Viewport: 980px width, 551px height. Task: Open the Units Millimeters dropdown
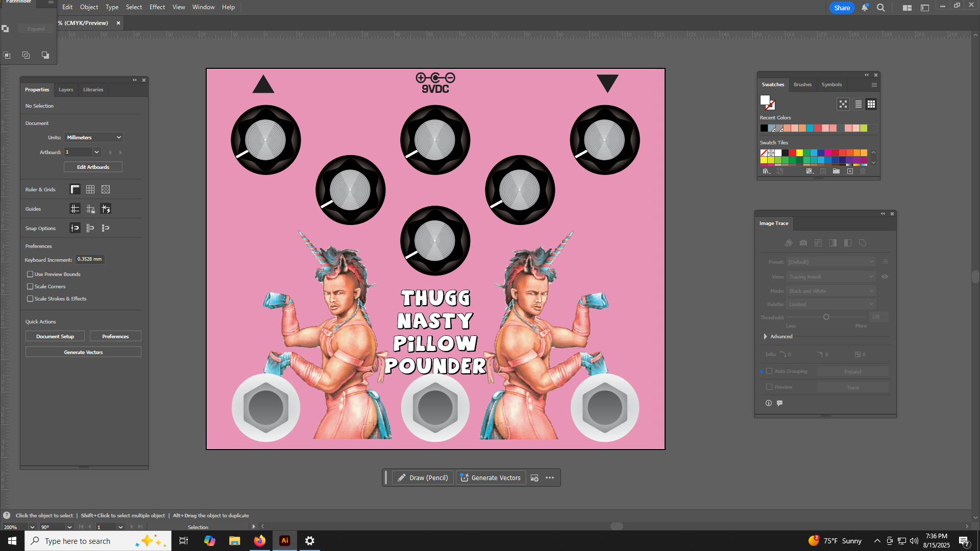coord(94,137)
